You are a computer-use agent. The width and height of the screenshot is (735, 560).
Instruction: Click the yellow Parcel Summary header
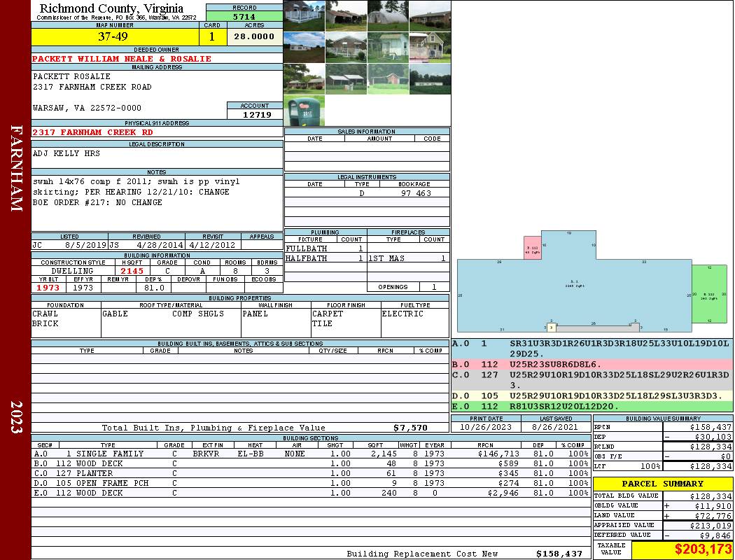(x=662, y=484)
